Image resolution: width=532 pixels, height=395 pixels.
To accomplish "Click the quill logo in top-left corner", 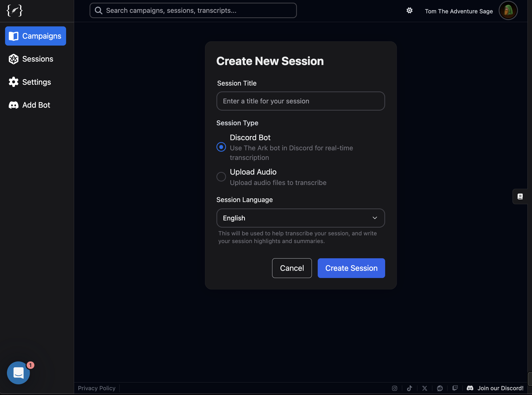I will tap(15, 11).
